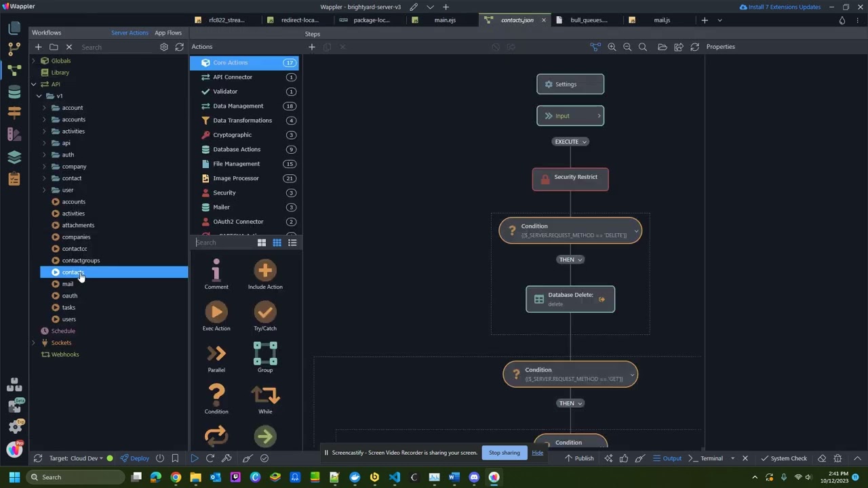This screenshot has width=868, height=488.
Task: Add a new workflow with plus icon
Action: (x=39, y=47)
